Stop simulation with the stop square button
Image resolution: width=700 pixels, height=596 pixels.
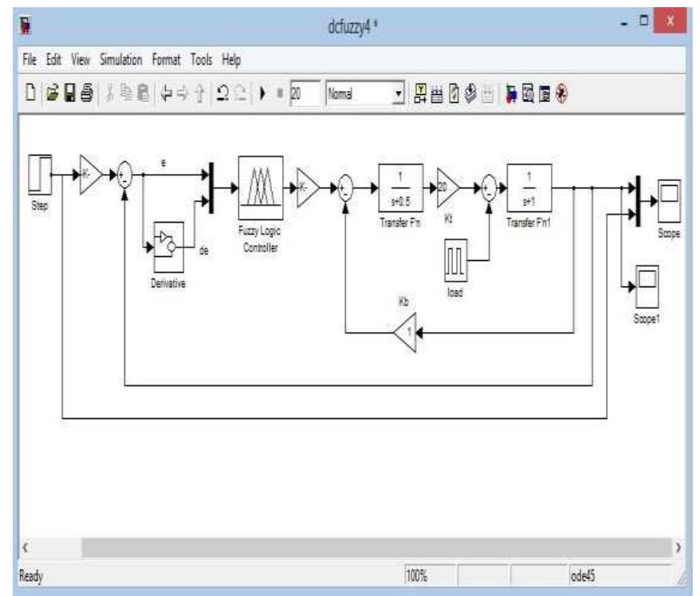[x=280, y=93]
